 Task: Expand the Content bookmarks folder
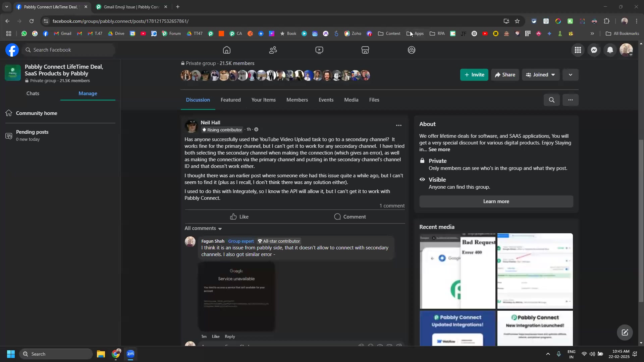(x=389, y=34)
